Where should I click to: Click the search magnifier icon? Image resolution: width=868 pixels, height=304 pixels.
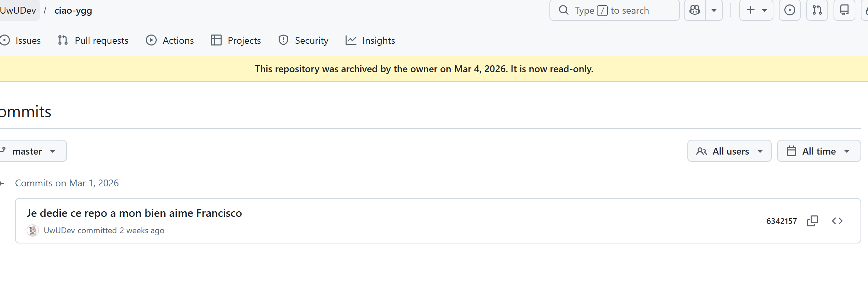563,10
